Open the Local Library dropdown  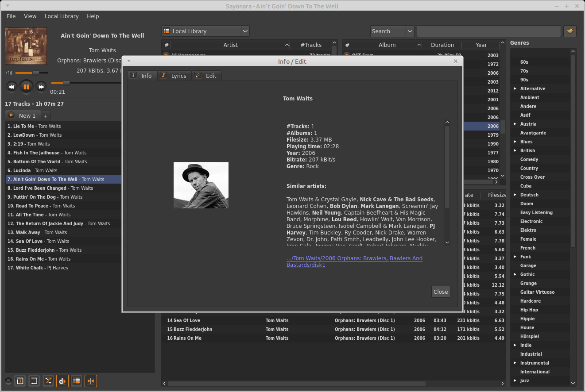(205, 31)
